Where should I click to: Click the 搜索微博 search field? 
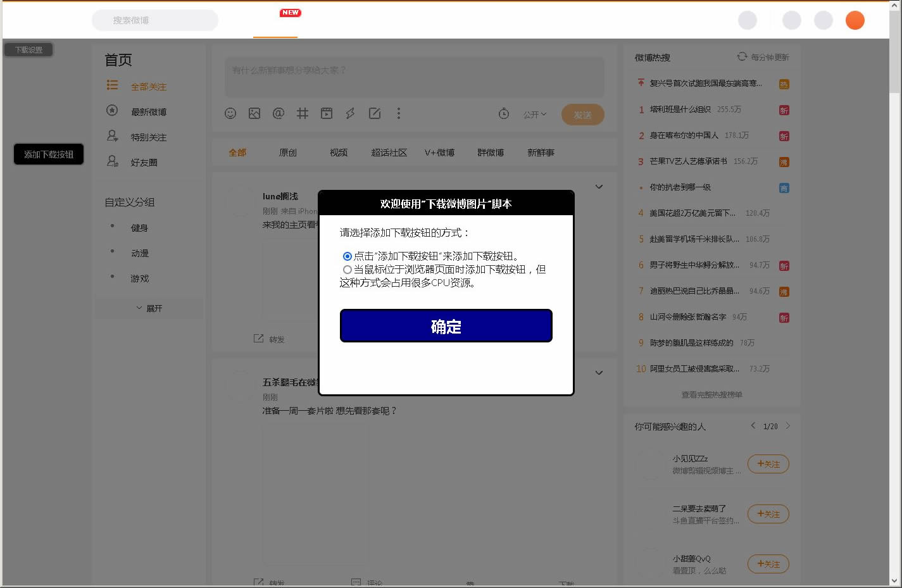coord(155,20)
